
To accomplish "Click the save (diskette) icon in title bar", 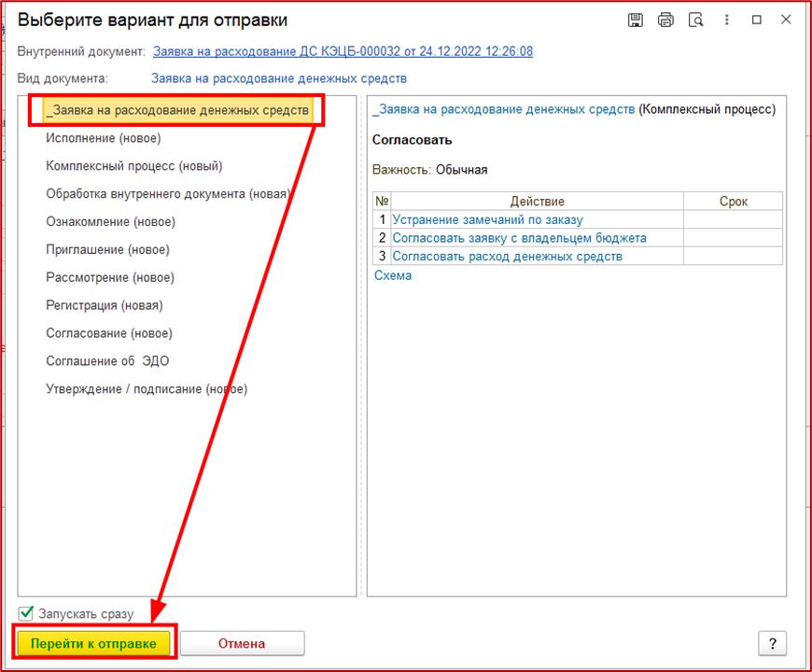I will [x=635, y=21].
